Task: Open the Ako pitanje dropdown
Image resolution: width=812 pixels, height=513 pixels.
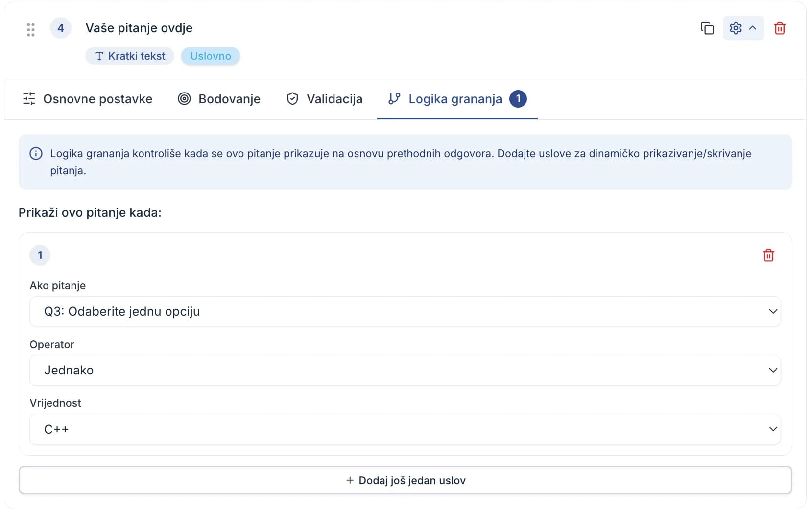Action: (x=405, y=311)
